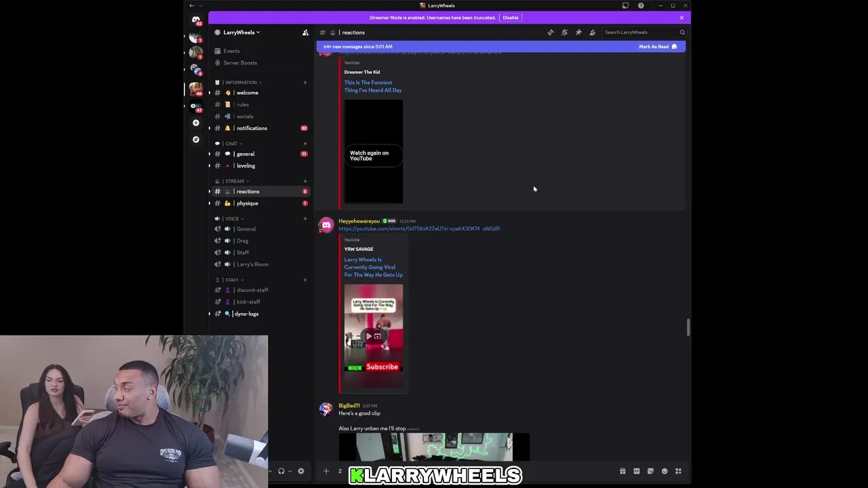Create channel in VOICE category plus

click(304, 219)
